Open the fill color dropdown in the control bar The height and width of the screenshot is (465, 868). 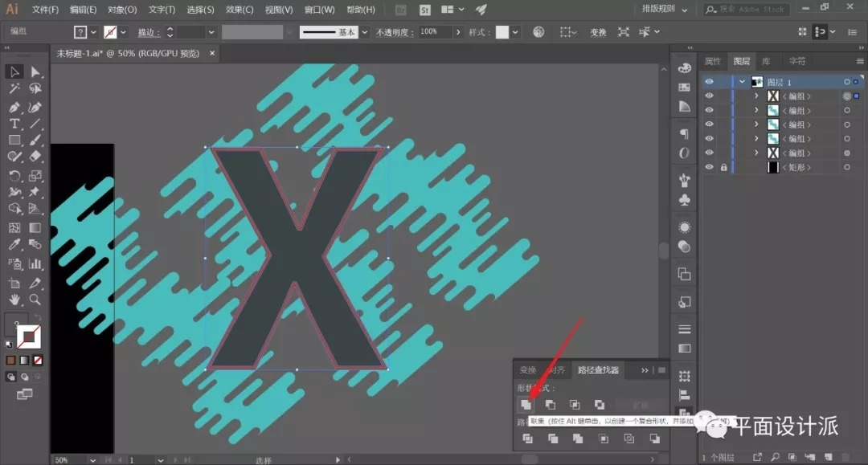click(93, 32)
